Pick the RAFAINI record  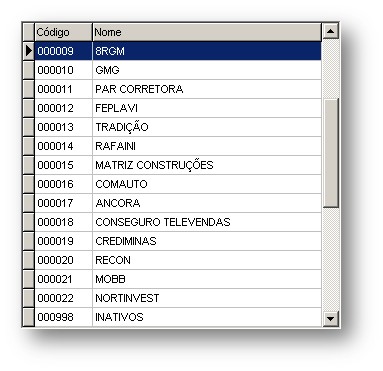coord(178,146)
